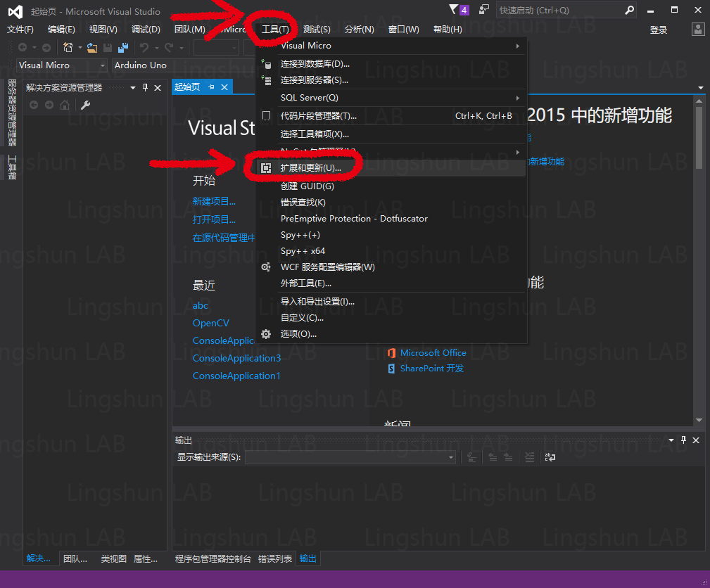Click the clear all output icon

pyautogui.click(x=529, y=457)
